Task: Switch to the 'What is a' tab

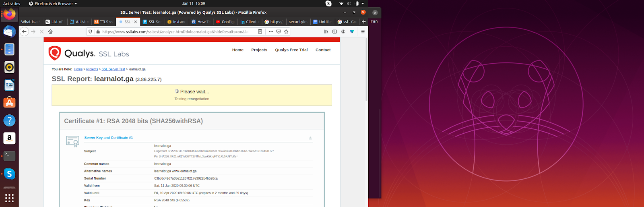Action: point(31,22)
